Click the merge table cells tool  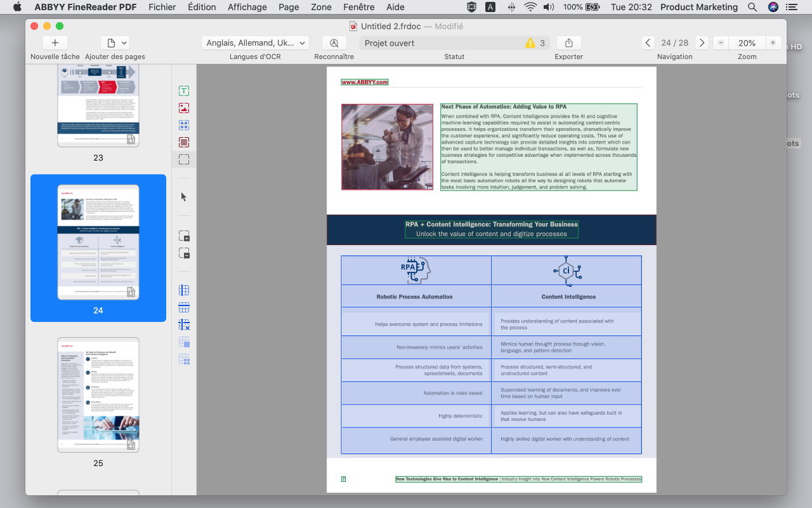pyautogui.click(x=184, y=342)
